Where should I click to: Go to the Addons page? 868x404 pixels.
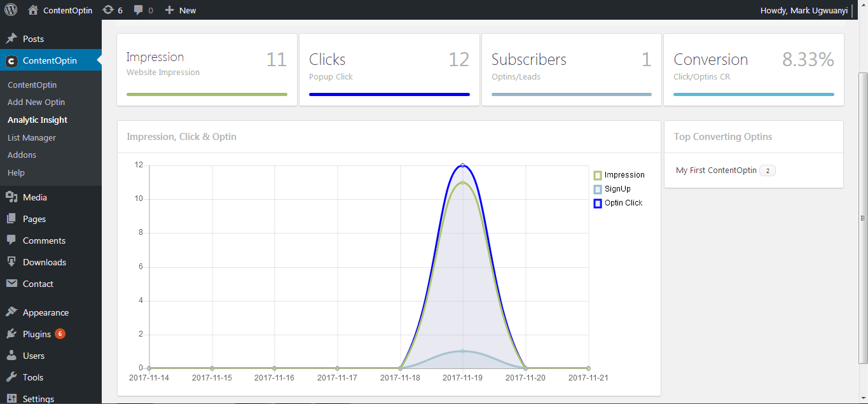point(22,155)
